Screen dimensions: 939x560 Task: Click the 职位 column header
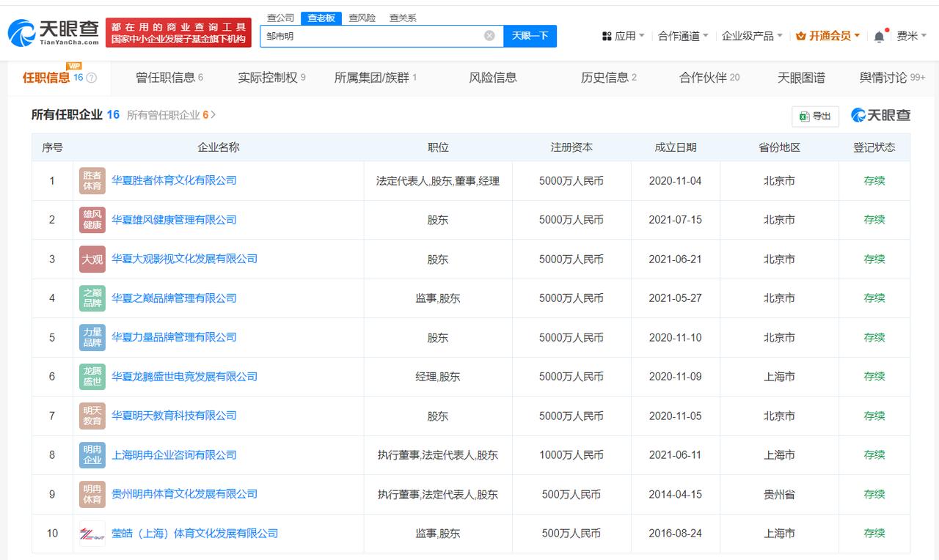point(438,147)
